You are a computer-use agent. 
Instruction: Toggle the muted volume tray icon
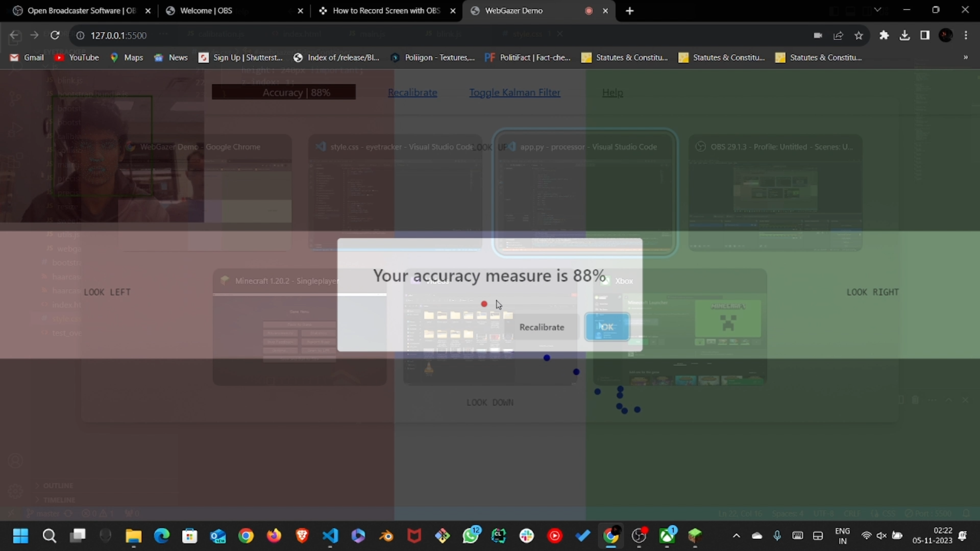(x=881, y=536)
